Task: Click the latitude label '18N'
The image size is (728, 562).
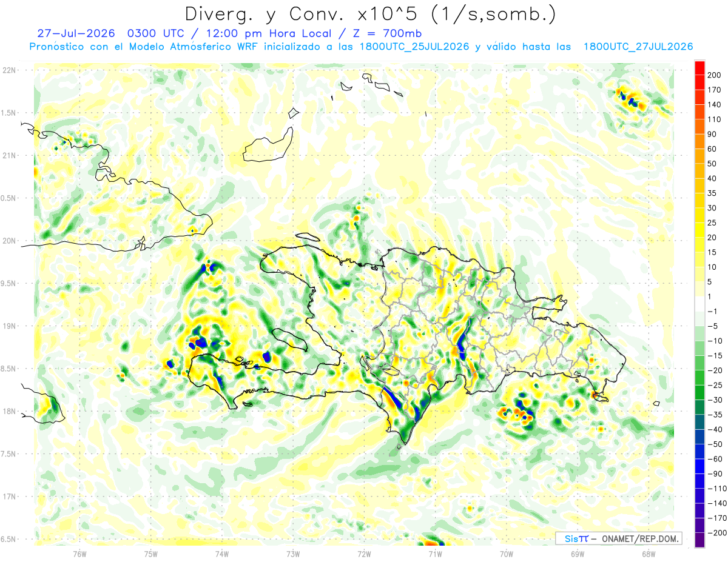Action: click(10, 411)
